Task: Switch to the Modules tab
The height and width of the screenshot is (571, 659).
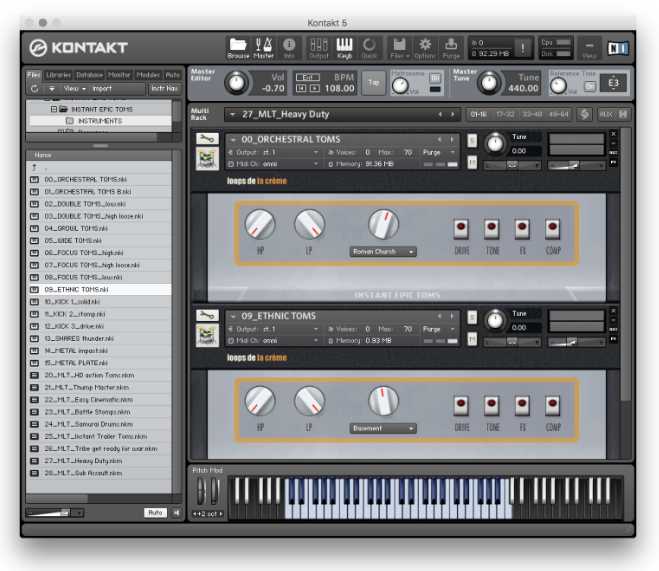Action: (148, 75)
